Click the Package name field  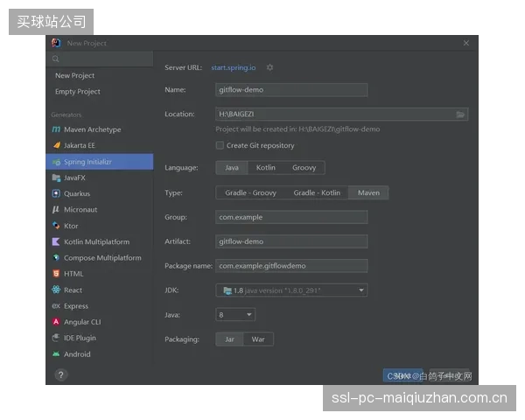coord(291,266)
